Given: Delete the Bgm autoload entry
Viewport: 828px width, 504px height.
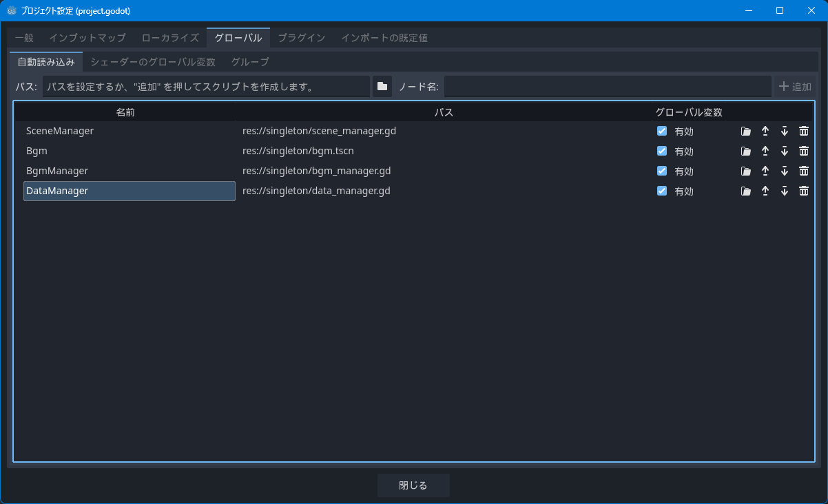Looking at the screenshot, I should coord(803,151).
